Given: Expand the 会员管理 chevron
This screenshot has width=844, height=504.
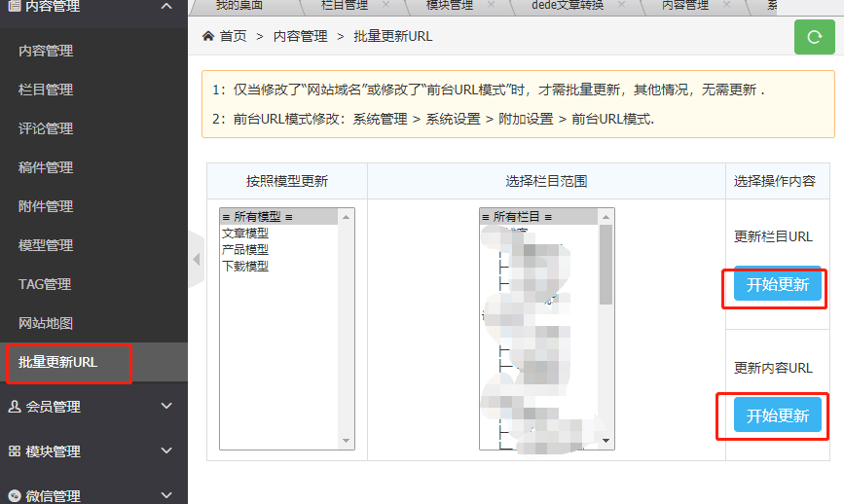Looking at the screenshot, I should coord(166,406).
